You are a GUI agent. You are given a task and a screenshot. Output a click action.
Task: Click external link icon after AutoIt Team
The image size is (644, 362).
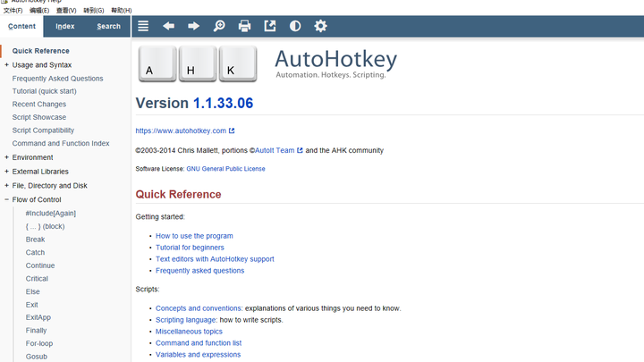[300, 150]
